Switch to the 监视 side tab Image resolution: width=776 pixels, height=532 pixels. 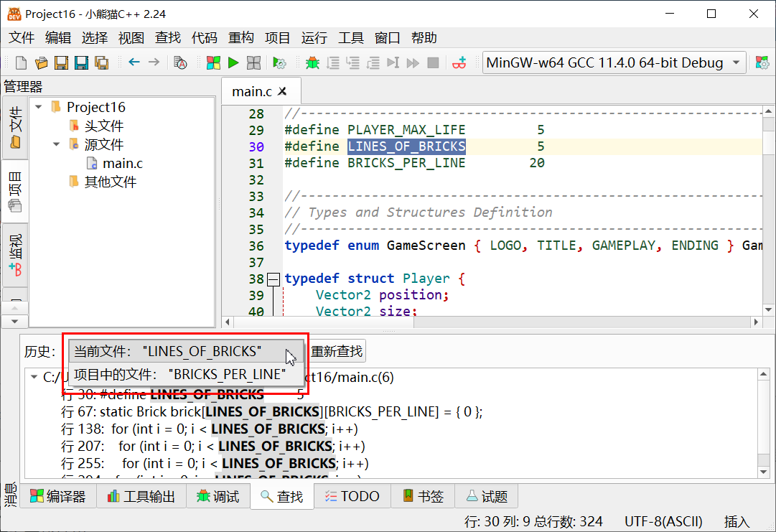coord(15,255)
